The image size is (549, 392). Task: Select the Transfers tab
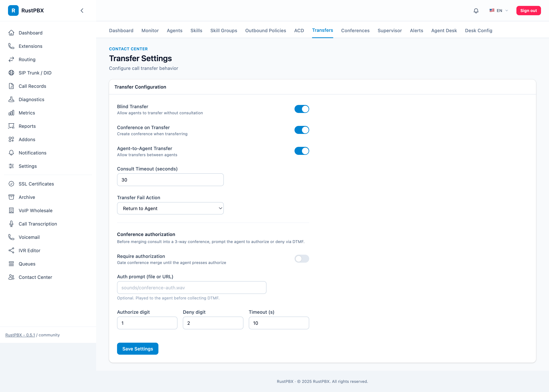tap(323, 30)
